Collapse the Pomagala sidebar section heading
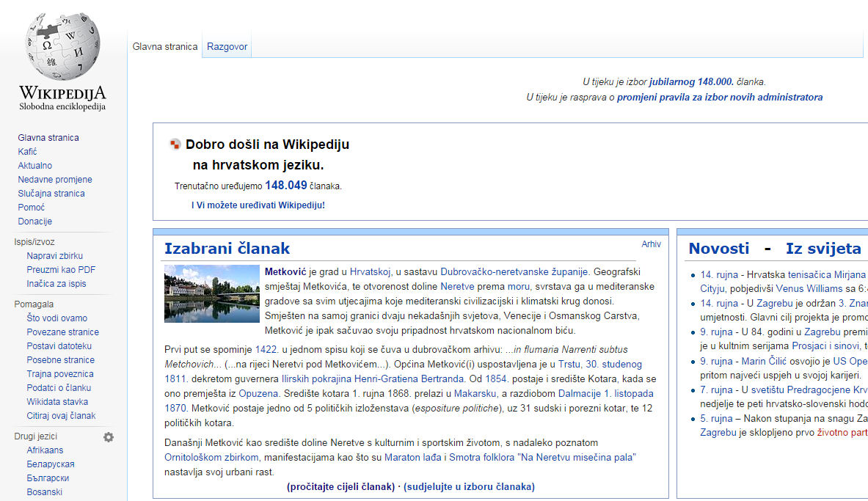 pyautogui.click(x=34, y=304)
